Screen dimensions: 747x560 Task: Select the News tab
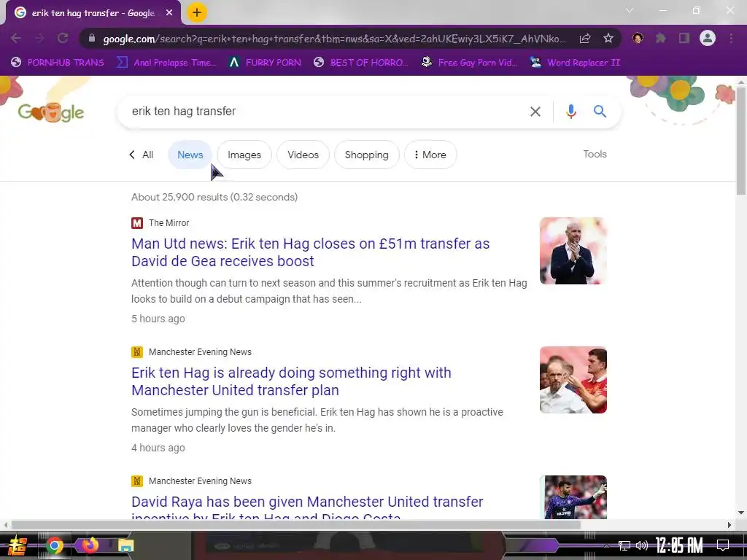pos(190,155)
